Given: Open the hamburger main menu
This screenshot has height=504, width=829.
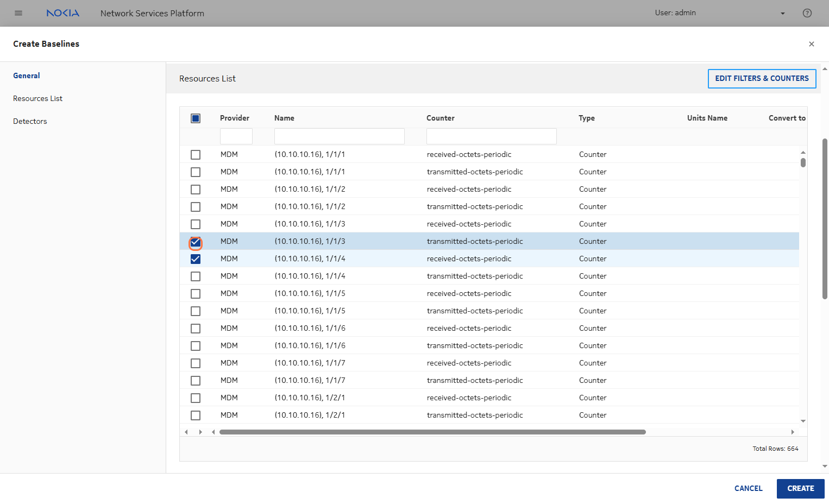Looking at the screenshot, I should 18,13.
